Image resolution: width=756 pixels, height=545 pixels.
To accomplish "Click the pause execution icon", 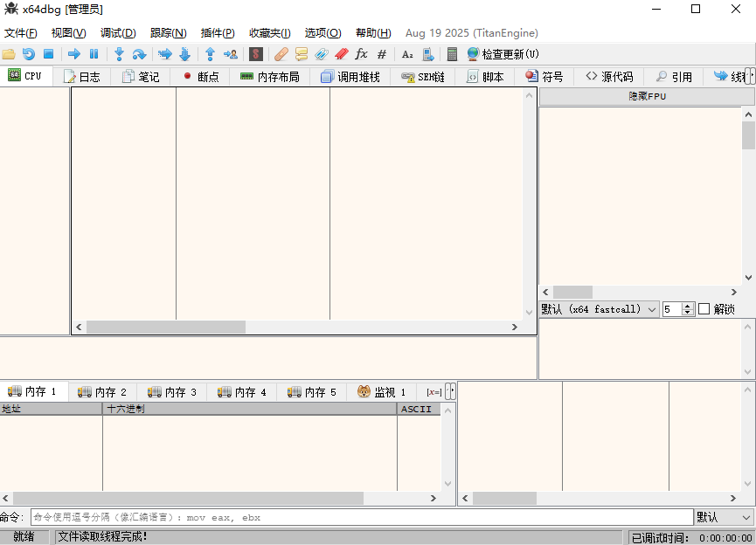I will coord(94,54).
